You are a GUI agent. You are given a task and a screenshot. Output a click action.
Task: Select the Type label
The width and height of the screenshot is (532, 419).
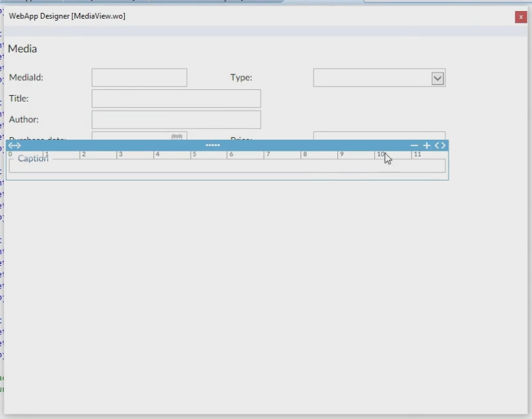pyautogui.click(x=241, y=78)
